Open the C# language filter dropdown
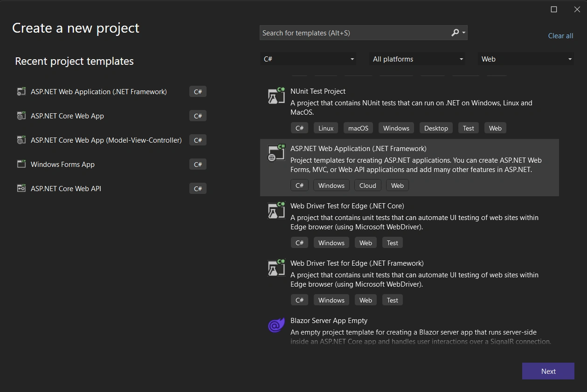 (x=308, y=59)
